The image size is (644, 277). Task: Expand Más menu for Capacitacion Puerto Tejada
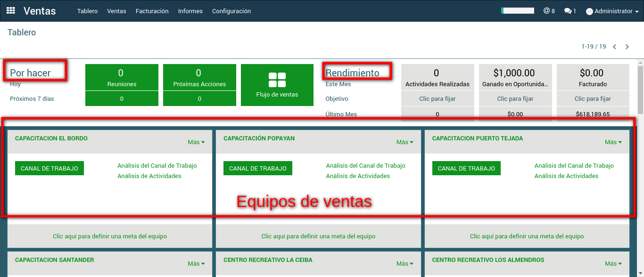click(x=613, y=142)
